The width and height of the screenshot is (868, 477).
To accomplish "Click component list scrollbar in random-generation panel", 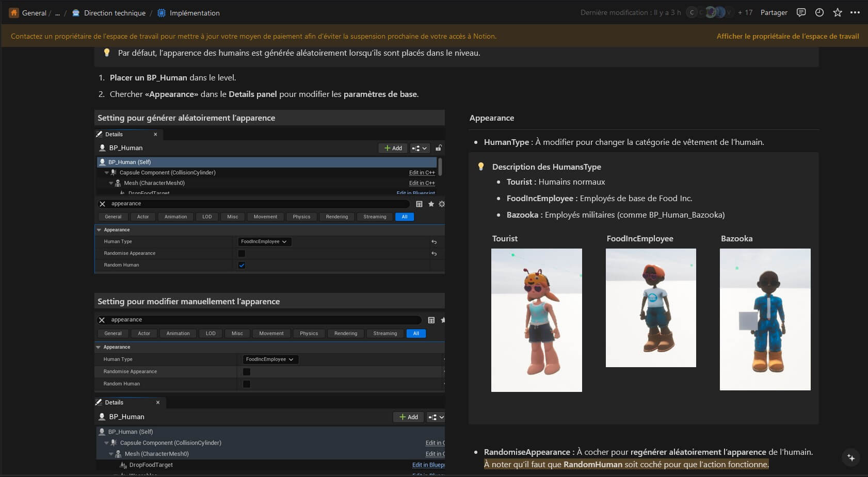I will point(440,166).
